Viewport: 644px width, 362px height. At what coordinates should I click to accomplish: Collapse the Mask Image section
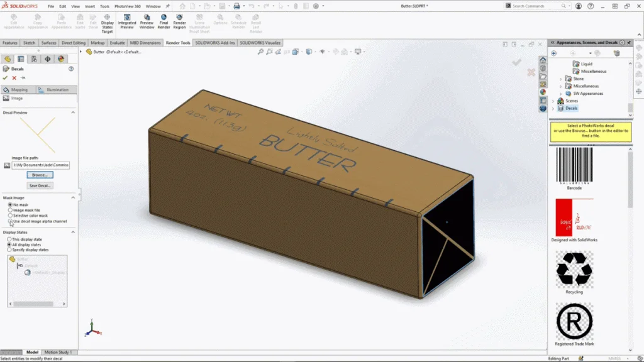[73, 198]
